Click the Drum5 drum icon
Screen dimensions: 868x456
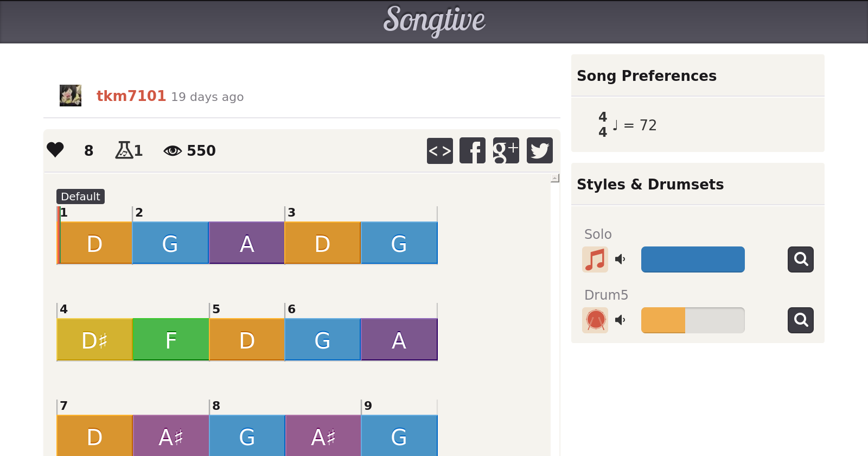coord(595,320)
